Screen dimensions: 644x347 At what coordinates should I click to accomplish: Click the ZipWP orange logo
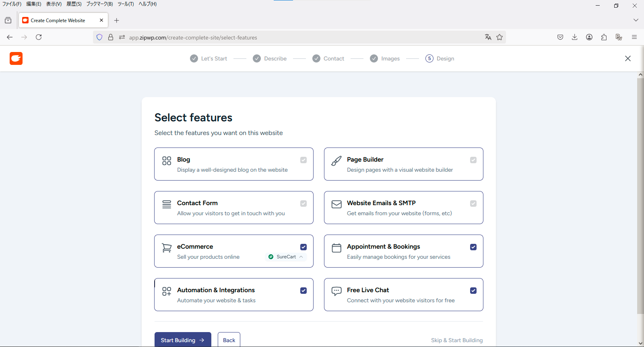16,58
